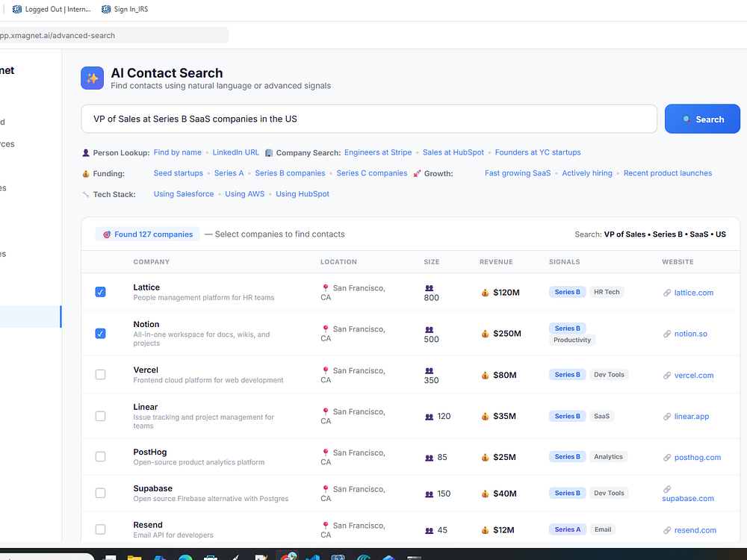The image size is (747, 560).
Task: Click the SIGNALS column header
Action: (565, 262)
